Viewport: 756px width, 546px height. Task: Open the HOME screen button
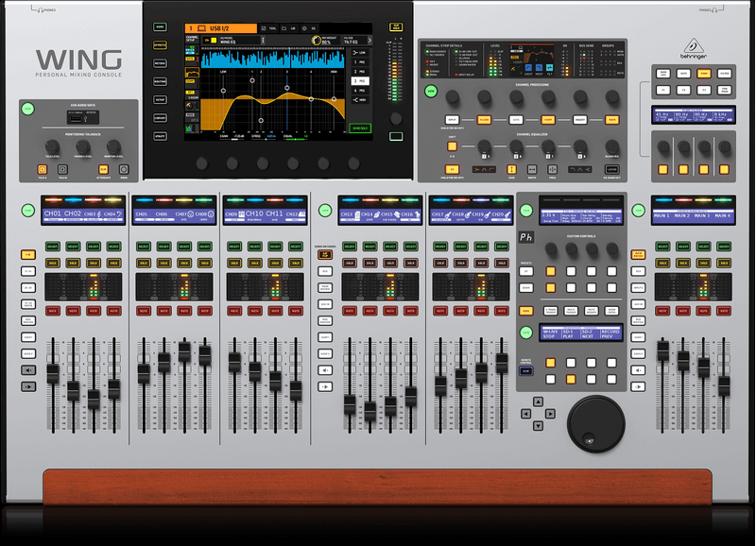[x=160, y=27]
